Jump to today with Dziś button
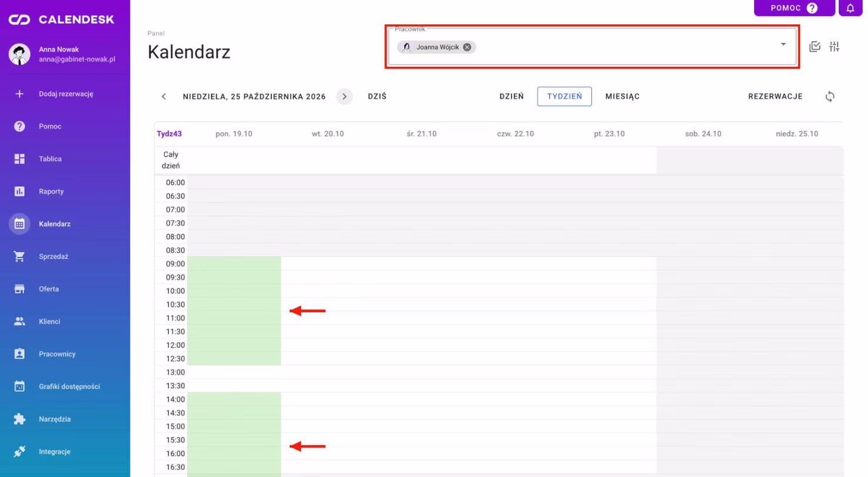868x477 pixels. pos(377,97)
